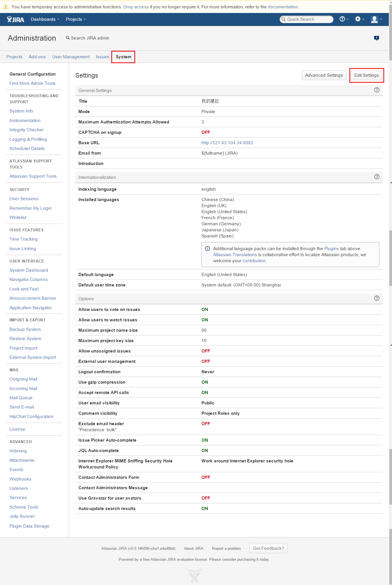Open Find More Admin Tools
The width and height of the screenshot is (392, 585).
coord(33,83)
